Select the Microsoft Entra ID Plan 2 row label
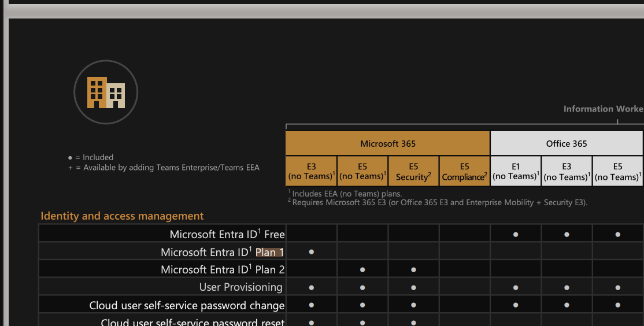The width and height of the screenshot is (644, 326). [x=223, y=269]
